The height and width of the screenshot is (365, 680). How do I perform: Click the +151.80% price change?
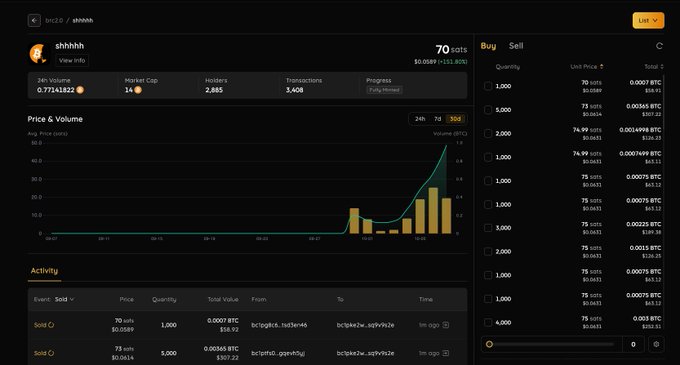[452, 62]
